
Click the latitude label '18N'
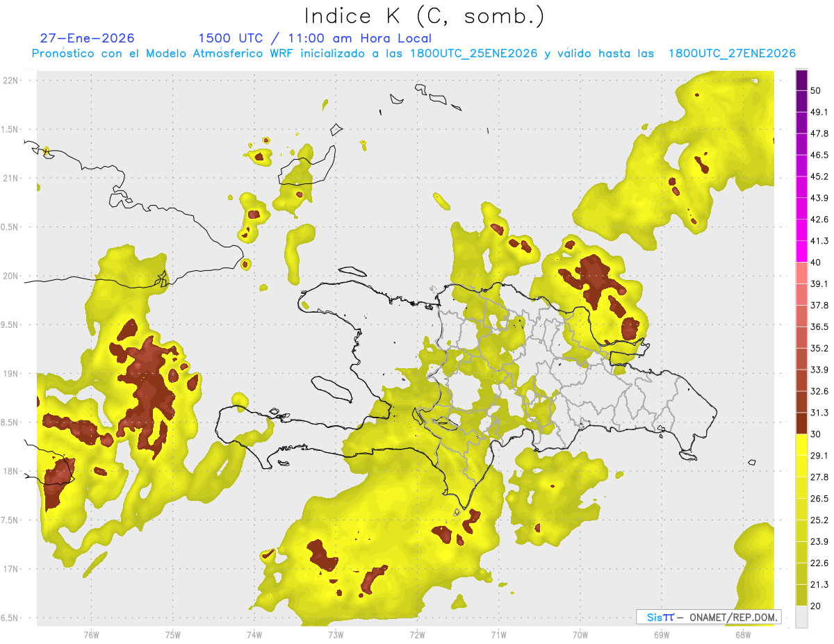[11, 471]
